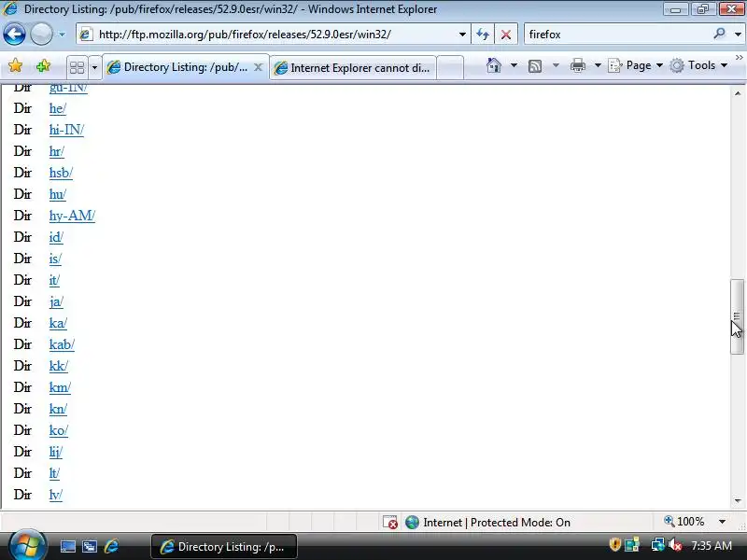Open the he/ directory link
The image size is (747, 560).
point(58,108)
